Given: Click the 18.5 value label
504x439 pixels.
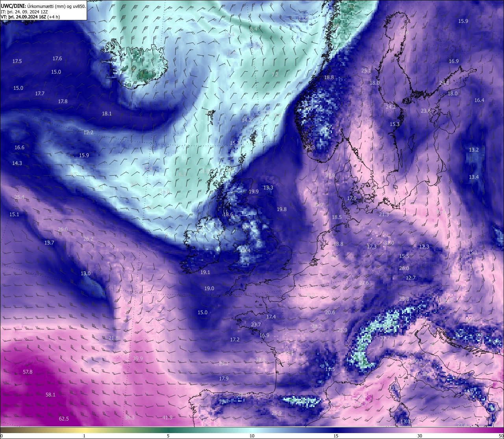Looking at the screenshot, I should [x=337, y=217].
